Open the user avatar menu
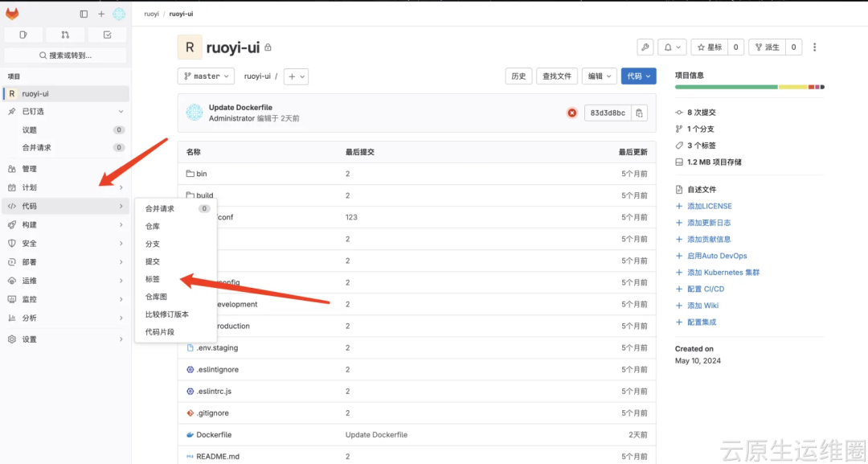 tap(119, 14)
